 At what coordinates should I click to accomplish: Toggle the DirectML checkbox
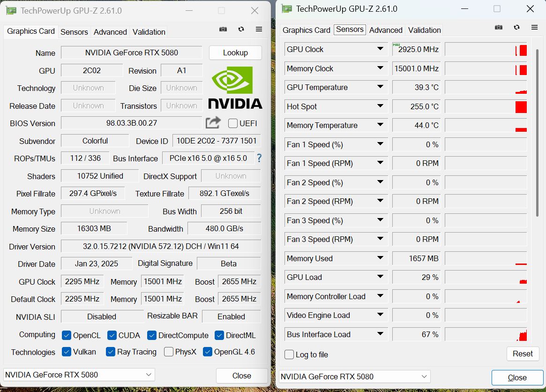[x=219, y=335]
